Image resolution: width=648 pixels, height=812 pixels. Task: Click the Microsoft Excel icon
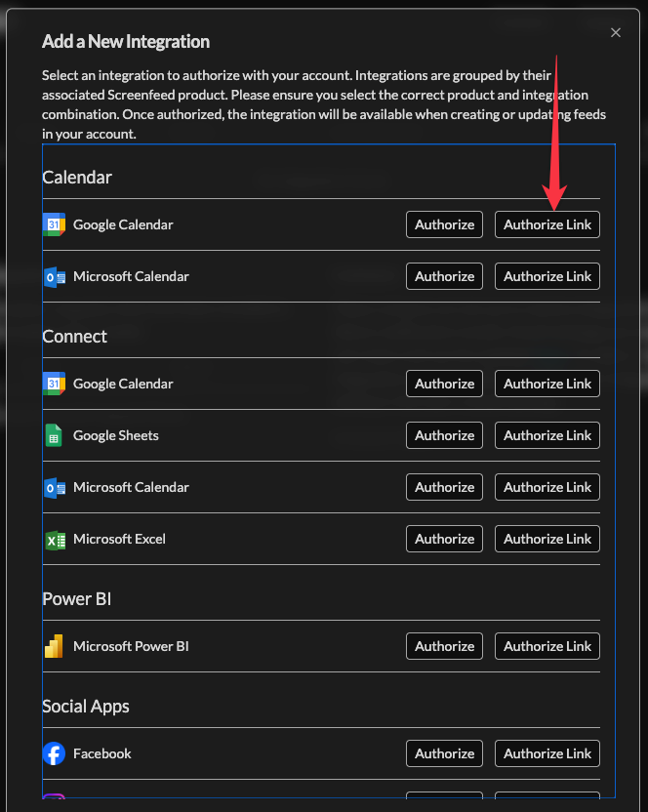(55, 540)
